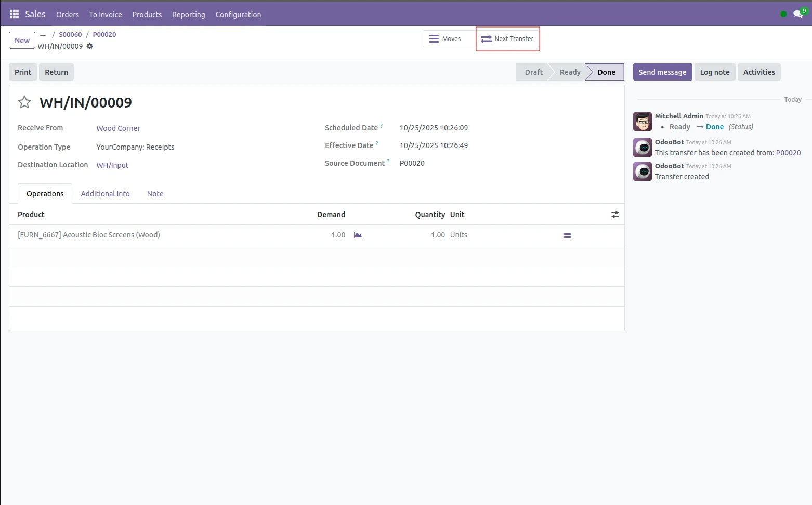Open the Wood Corner vendor link

[x=118, y=128]
